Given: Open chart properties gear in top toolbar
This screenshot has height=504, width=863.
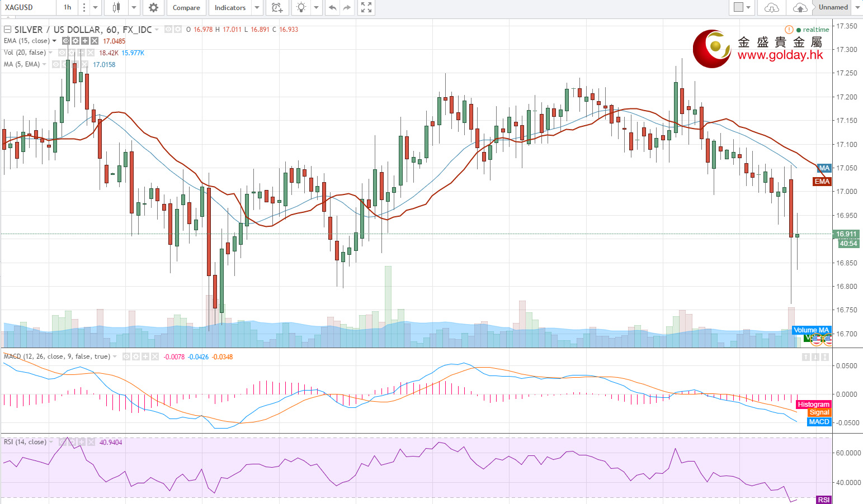Looking at the screenshot, I should coord(153,8).
